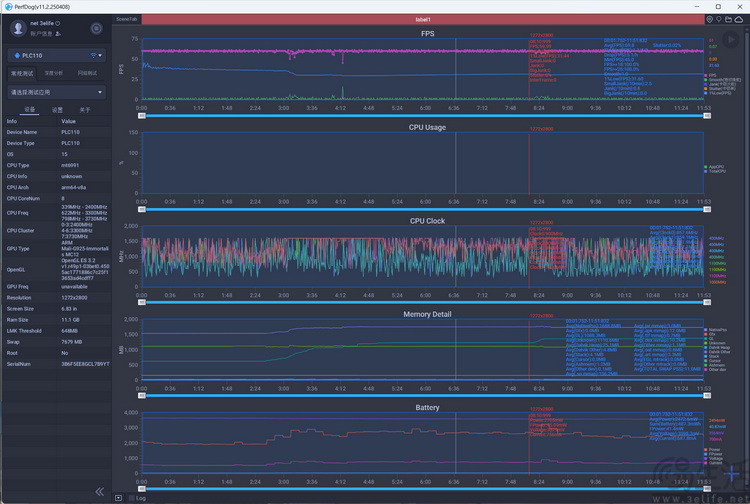Click the user avatar icon
The height and width of the screenshot is (504, 750).
click(x=18, y=28)
